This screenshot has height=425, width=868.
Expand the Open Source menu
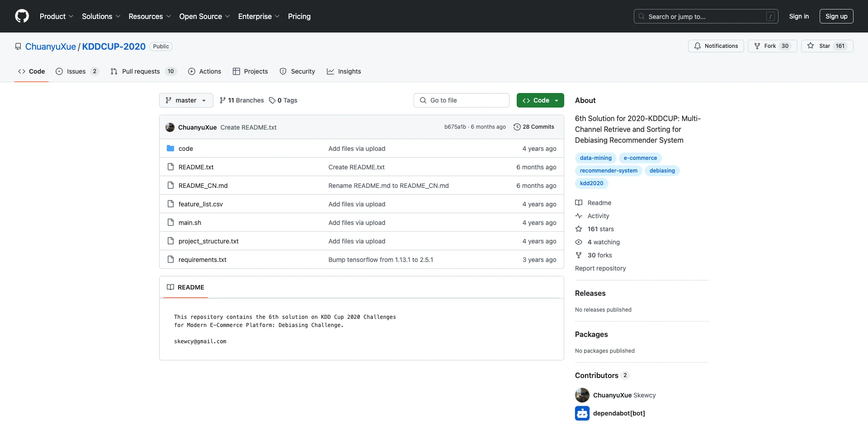205,16
